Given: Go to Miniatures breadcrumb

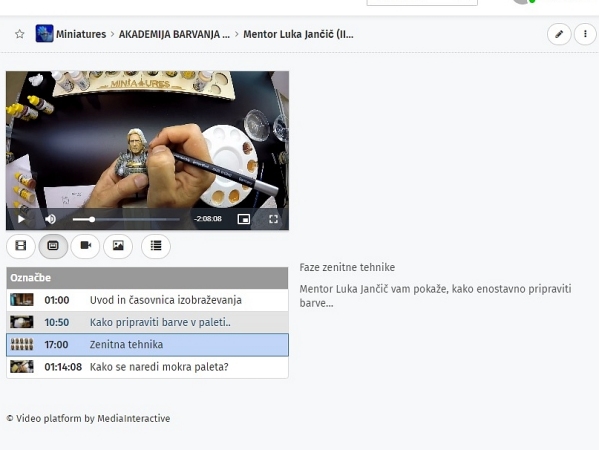Looking at the screenshot, I should (81, 34).
